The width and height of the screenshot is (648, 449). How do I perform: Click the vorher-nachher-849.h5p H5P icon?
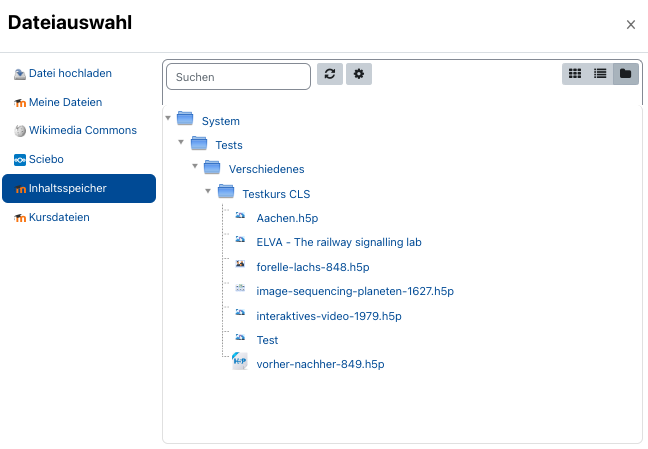click(x=240, y=362)
